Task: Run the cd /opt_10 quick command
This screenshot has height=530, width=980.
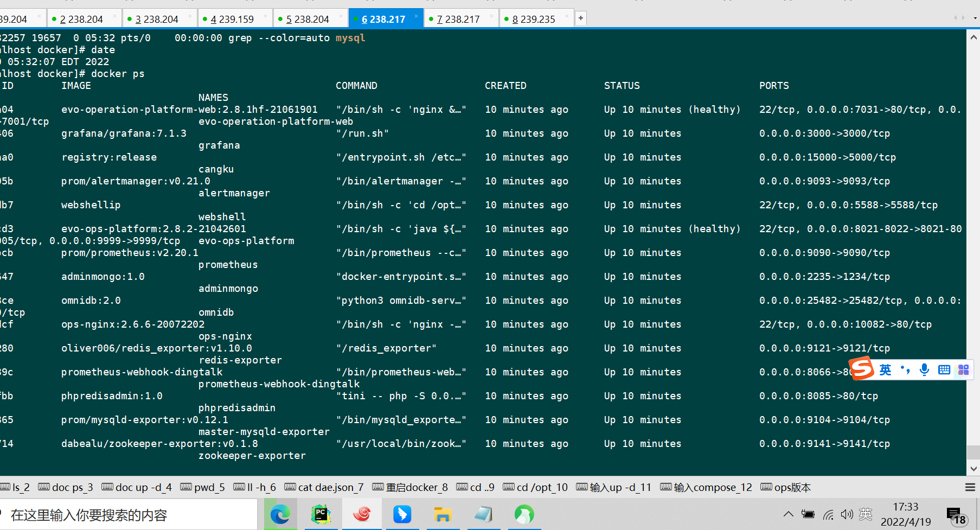Action: click(535, 487)
